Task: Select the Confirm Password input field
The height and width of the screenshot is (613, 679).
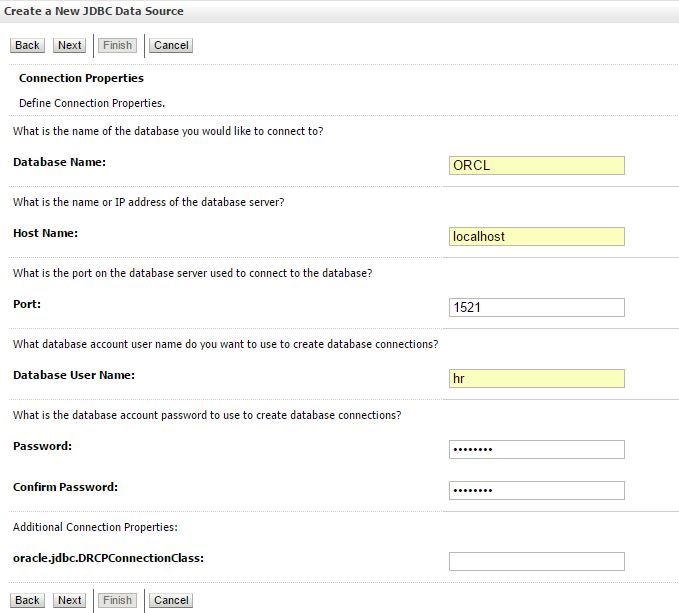Action: pyautogui.click(x=537, y=490)
